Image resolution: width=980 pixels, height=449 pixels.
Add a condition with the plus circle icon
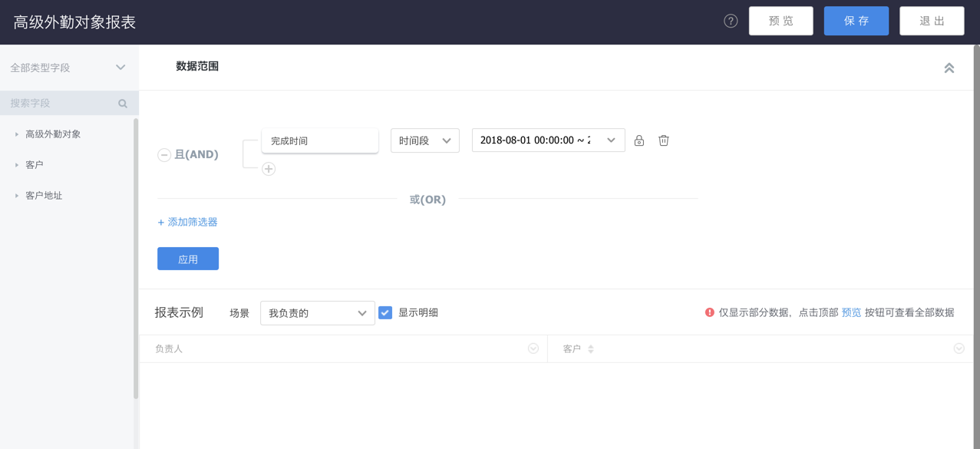click(269, 169)
